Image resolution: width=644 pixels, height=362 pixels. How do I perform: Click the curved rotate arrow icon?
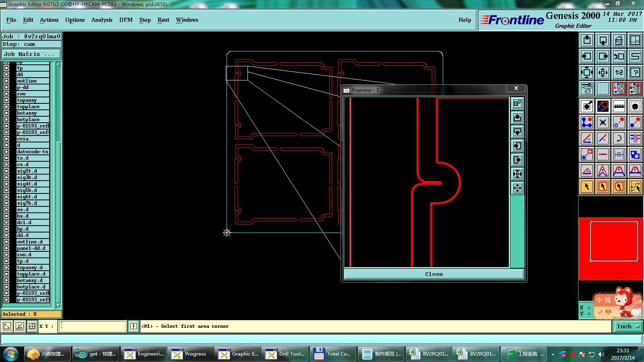[x=619, y=138]
